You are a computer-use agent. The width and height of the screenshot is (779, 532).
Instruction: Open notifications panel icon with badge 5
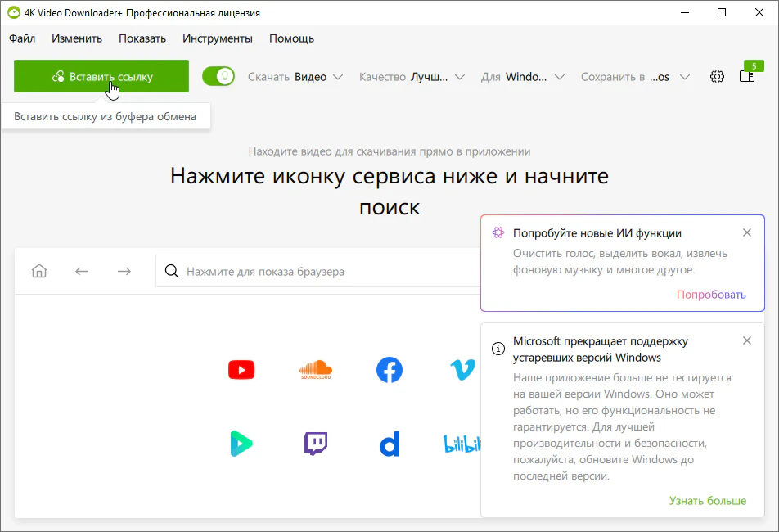pos(747,76)
